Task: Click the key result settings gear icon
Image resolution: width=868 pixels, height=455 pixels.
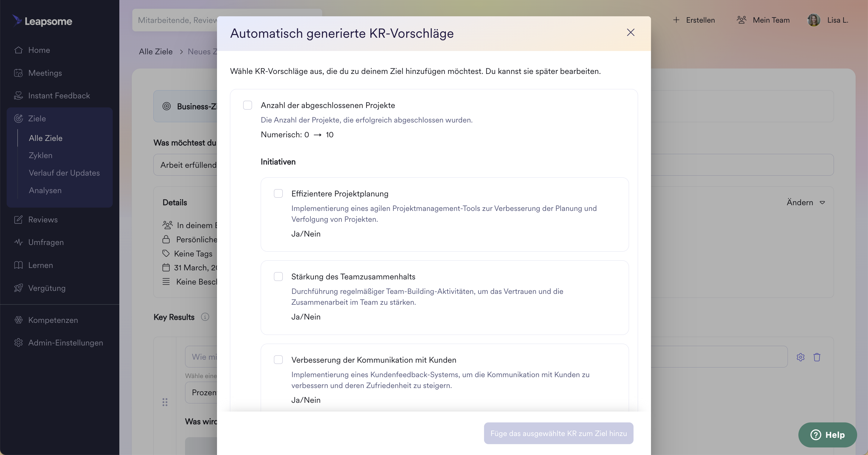Action: click(800, 357)
